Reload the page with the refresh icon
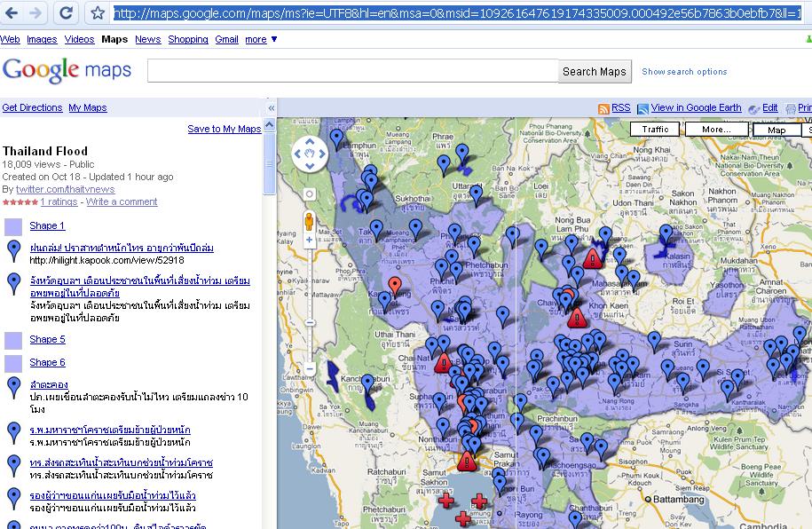Viewport: 812px width, 529px height. pyautogui.click(x=66, y=12)
